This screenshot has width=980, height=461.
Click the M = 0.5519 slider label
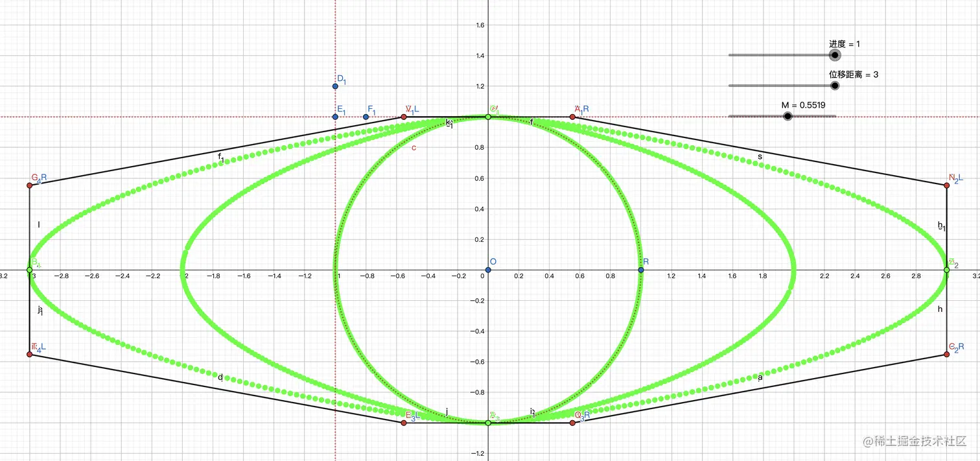tap(803, 105)
